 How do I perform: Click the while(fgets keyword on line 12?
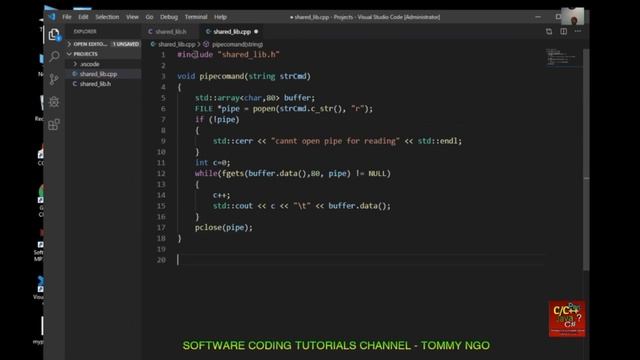(206, 173)
